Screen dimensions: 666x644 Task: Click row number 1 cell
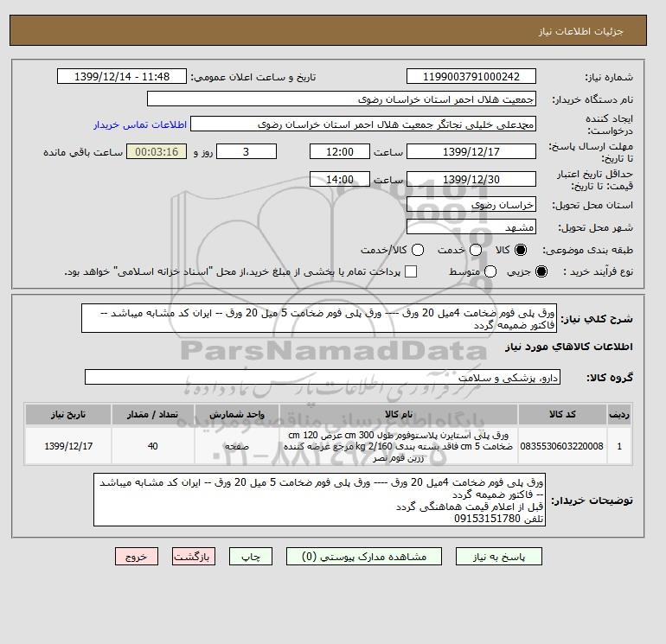tap(619, 446)
